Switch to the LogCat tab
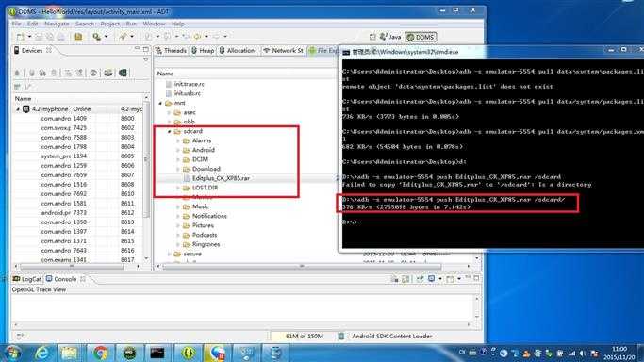Viewport: 644px width, 362px height. [x=27, y=279]
